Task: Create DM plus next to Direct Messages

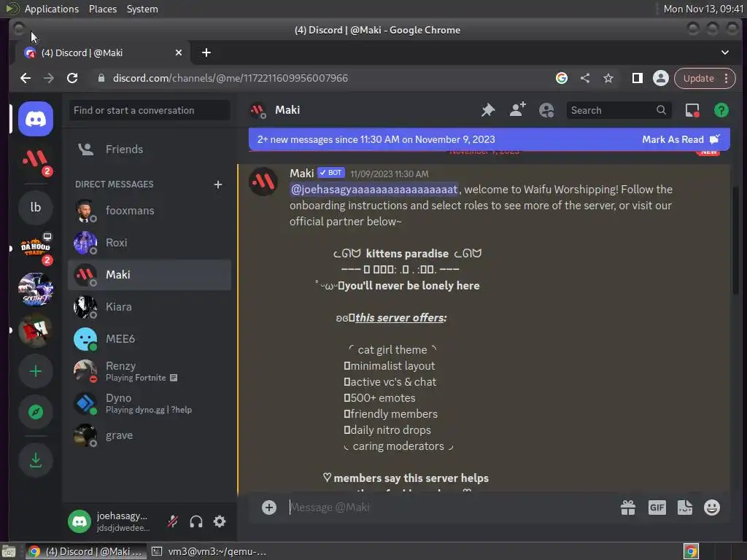Action: (218, 184)
